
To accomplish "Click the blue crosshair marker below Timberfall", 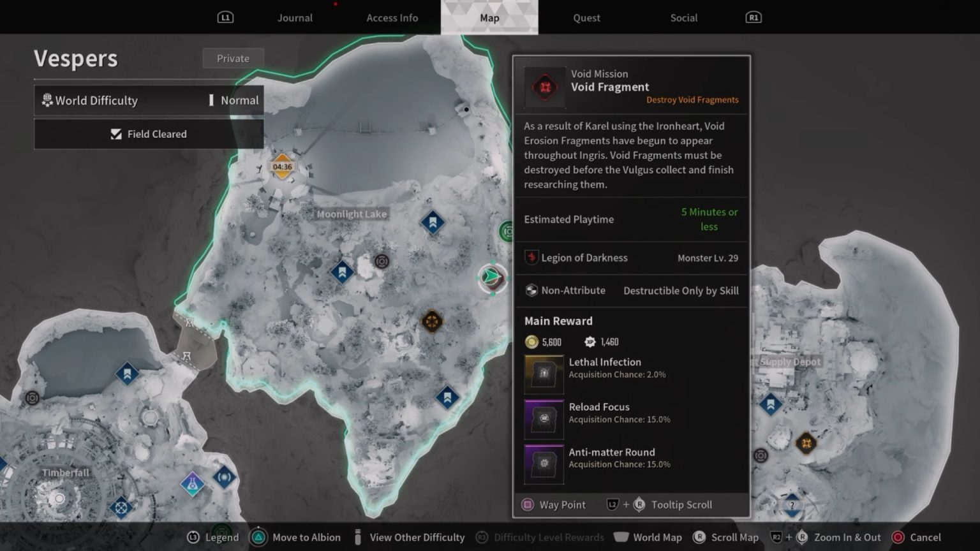I will pos(121,508).
